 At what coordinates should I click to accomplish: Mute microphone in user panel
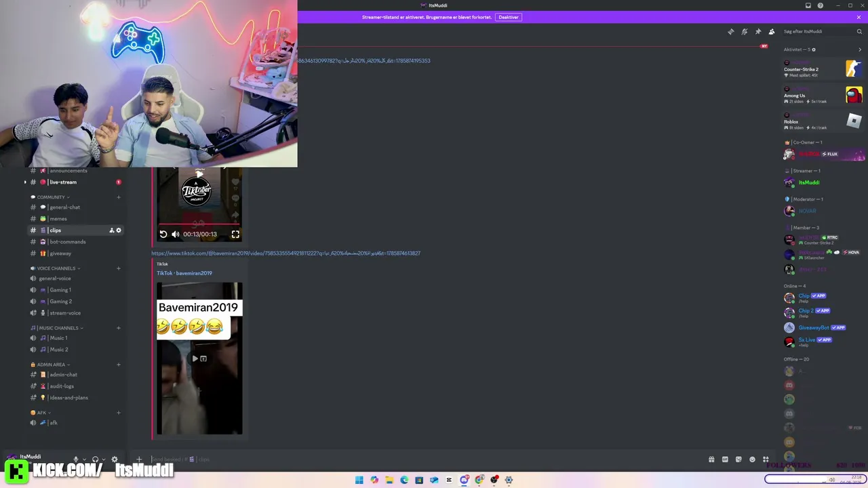[x=76, y=460]
